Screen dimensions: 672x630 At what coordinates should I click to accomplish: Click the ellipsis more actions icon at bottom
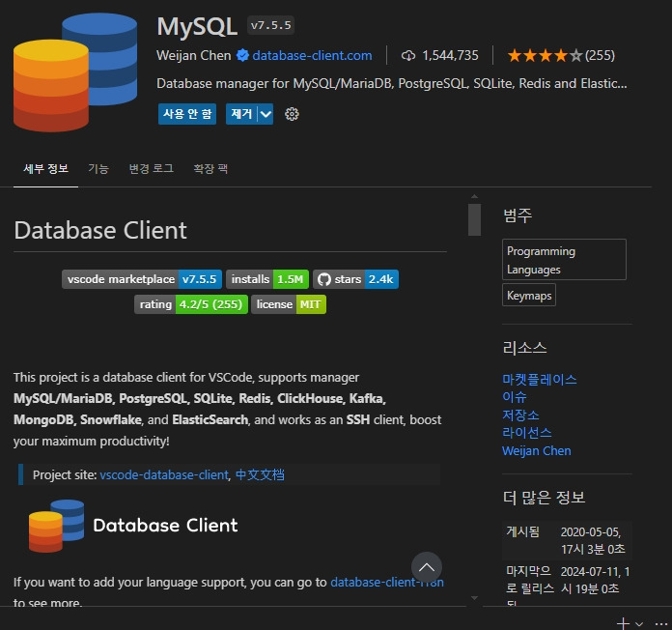click(x=661, y=624)
